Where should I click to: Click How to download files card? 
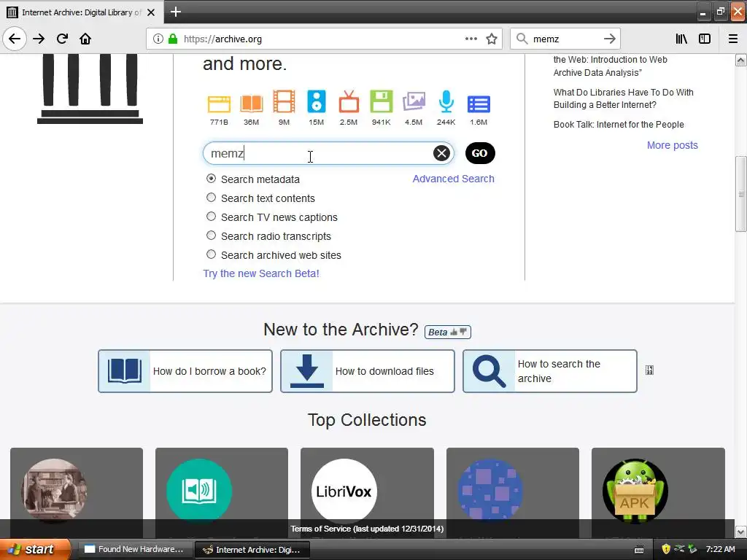[x=368, y=371]
